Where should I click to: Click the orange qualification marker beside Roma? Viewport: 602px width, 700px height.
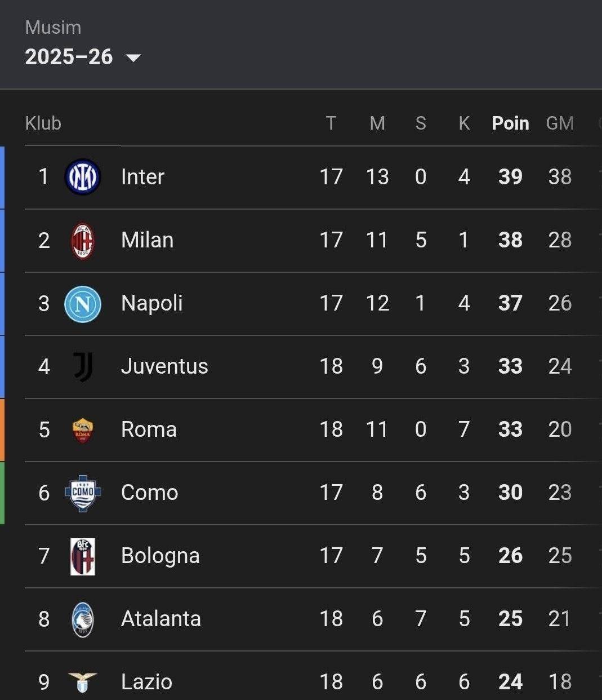click(x=2, y=430)
